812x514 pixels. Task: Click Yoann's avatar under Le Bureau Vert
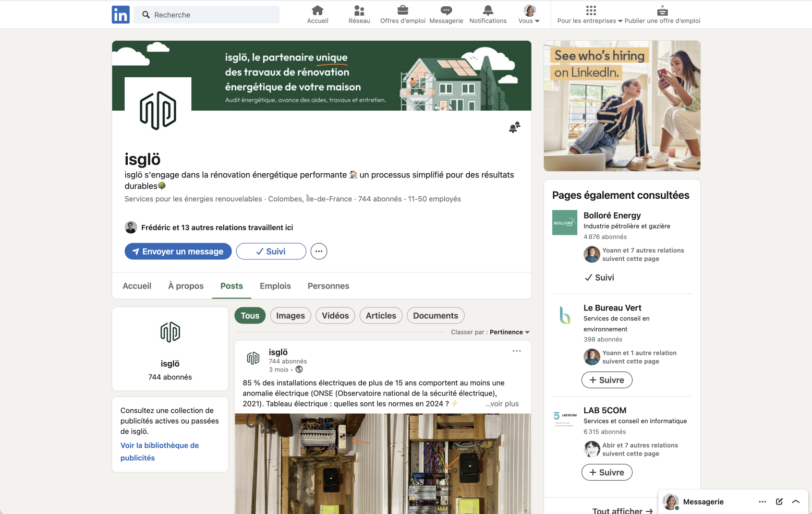pyautogui.click(x=592, y=357)
